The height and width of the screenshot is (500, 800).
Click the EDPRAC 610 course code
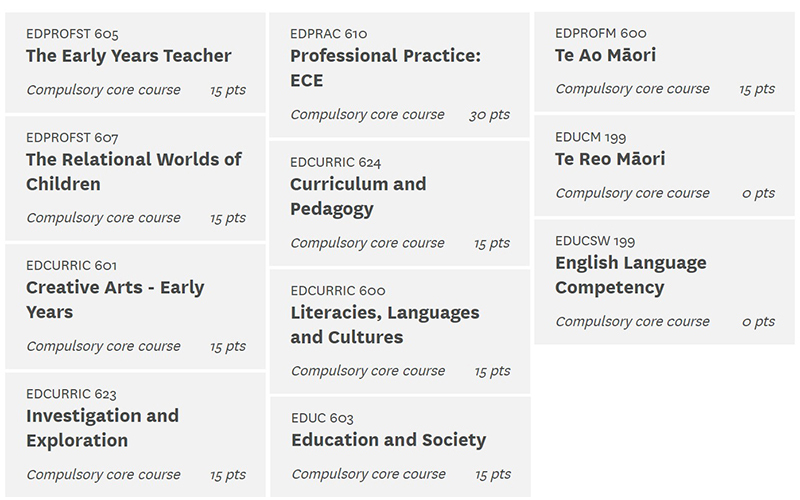click(x=329, y=34)
